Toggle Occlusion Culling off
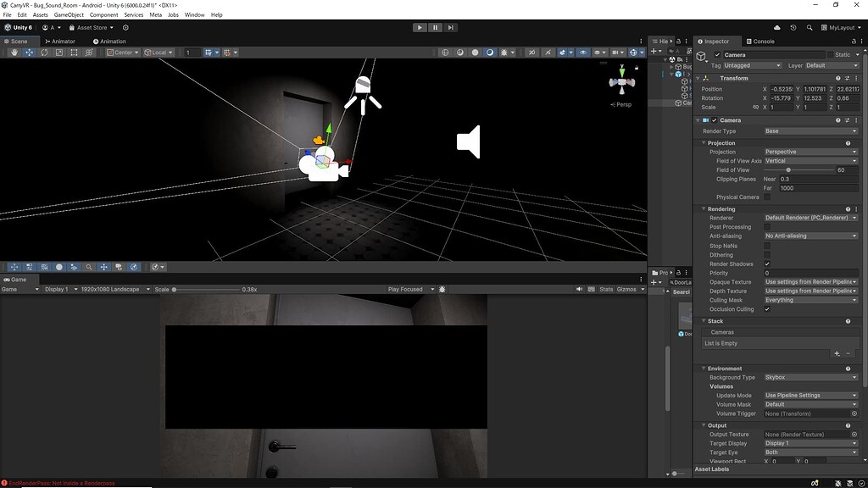Screen dimensions: 868x488 point(766,308)
